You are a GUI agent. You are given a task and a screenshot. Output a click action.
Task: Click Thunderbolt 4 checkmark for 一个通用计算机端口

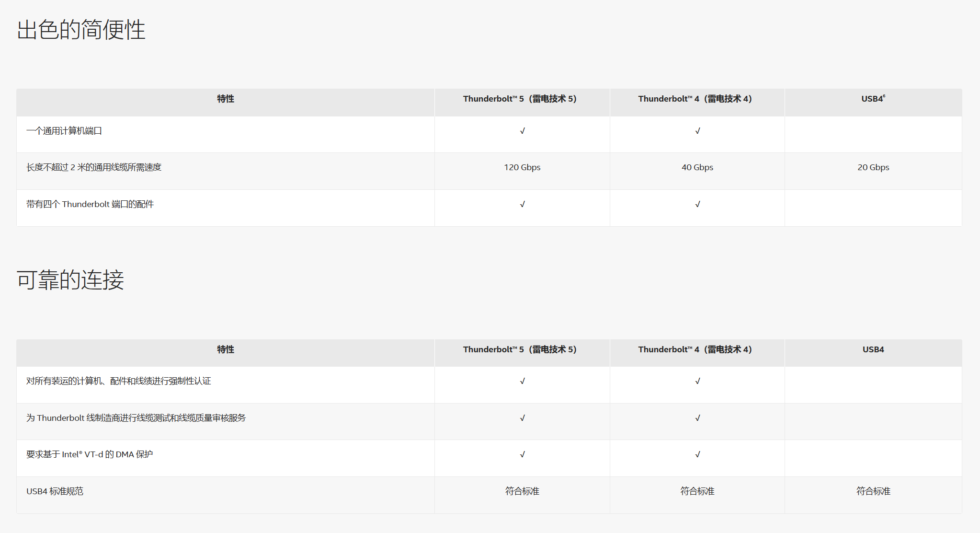pos(697,131)
